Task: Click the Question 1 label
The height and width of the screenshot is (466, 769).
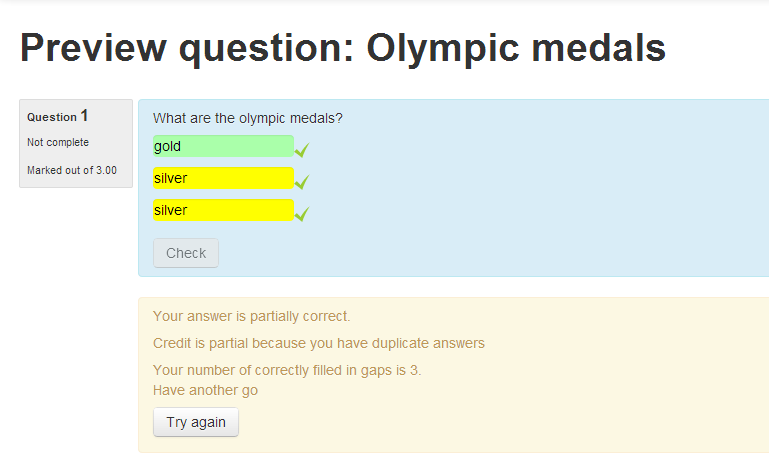Action: tap(57, 116)
